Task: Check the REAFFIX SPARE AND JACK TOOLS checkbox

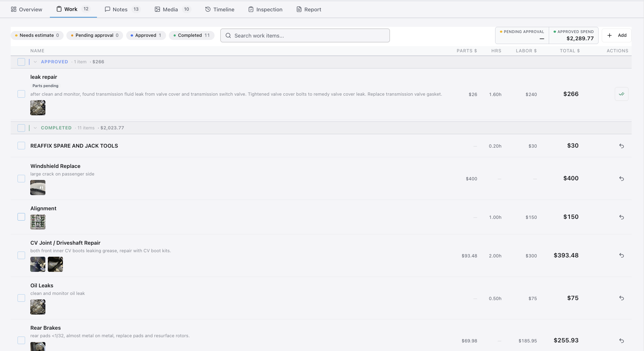Action: click(x=21, y=146)
